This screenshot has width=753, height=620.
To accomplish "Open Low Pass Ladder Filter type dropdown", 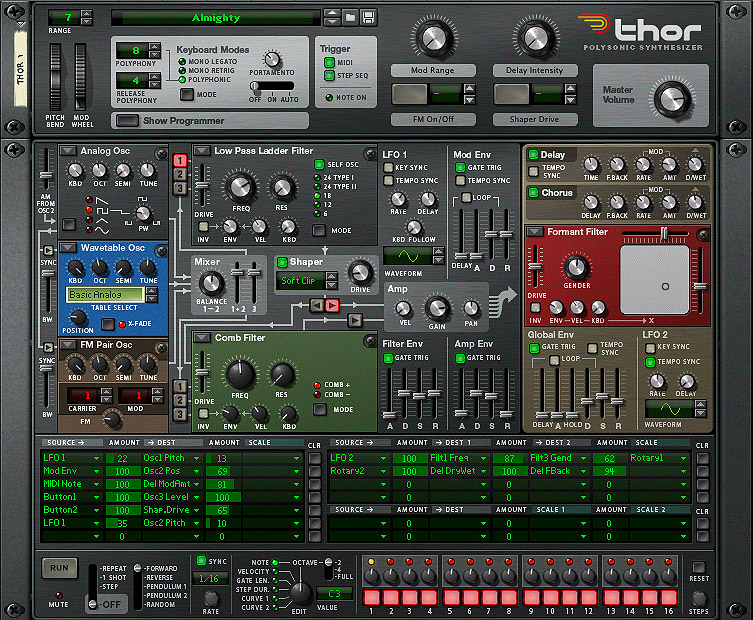I will pos(202,151).
